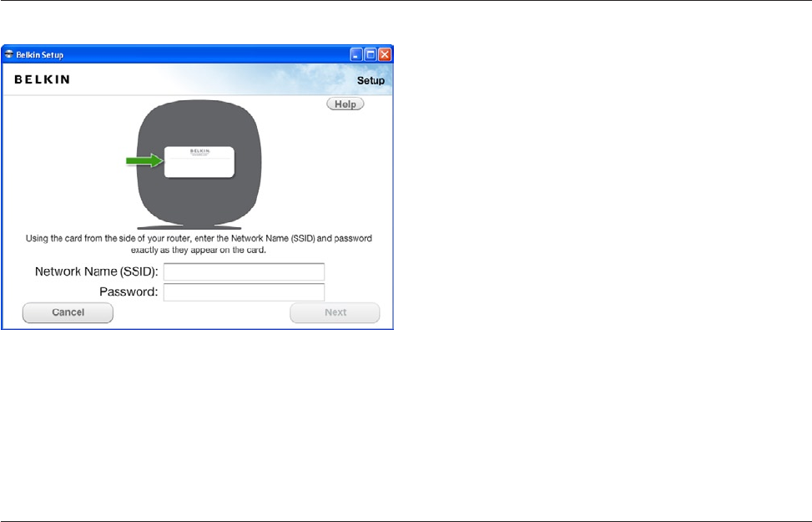Click the Help button
This screenshot has width=812, height=522.
(x=345, y=104)
